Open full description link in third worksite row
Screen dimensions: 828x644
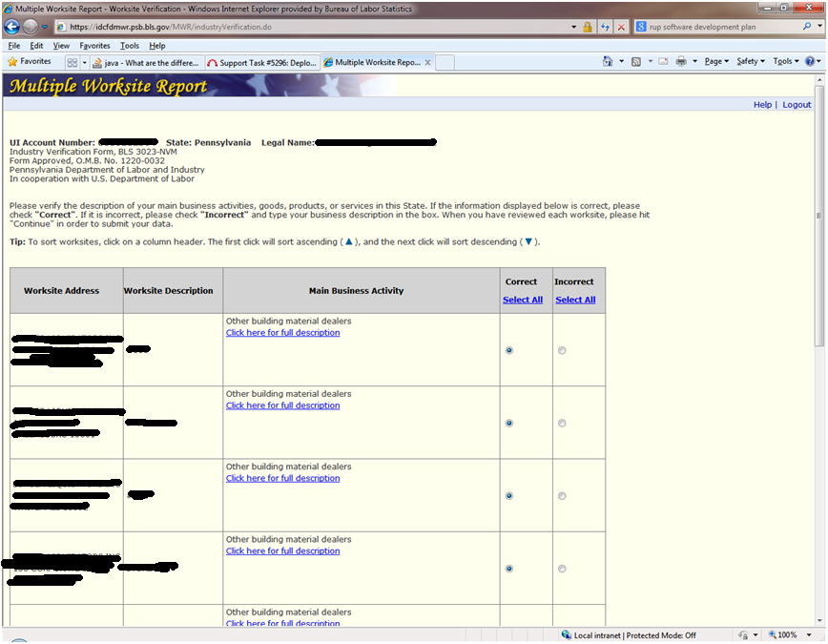tap(283, 478)
